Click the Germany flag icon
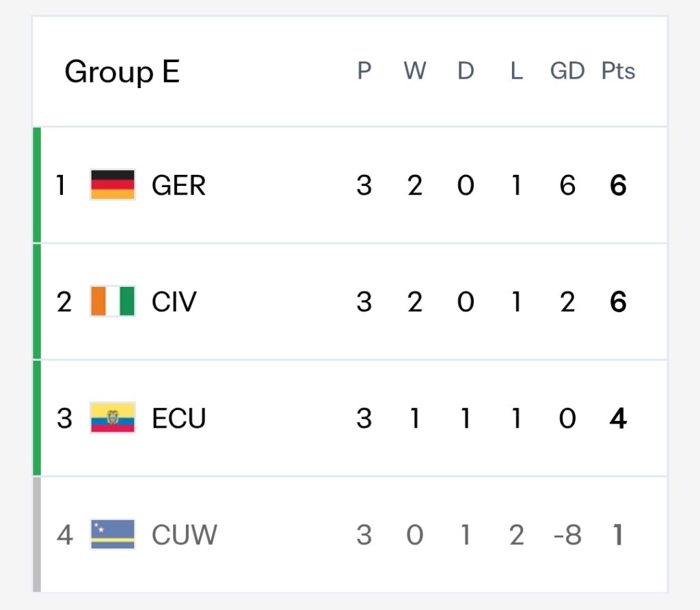Image resolution: width=700 pixels, height=610 pixels. coord(113,184)
